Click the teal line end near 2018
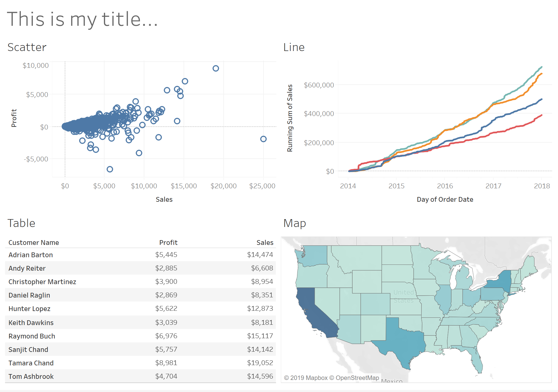The width and height of the screenshot is (558, 392). [x=541, y=67]
